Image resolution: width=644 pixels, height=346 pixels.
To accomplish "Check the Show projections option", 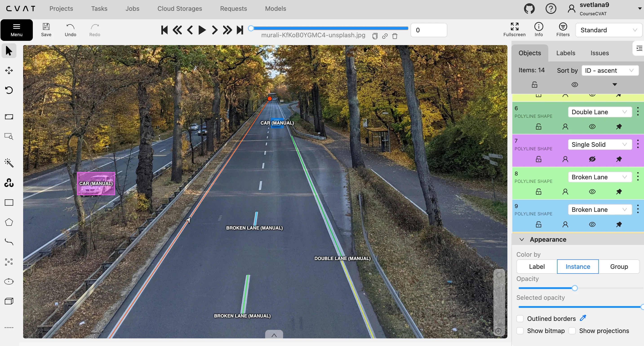I will pos(572,331).
